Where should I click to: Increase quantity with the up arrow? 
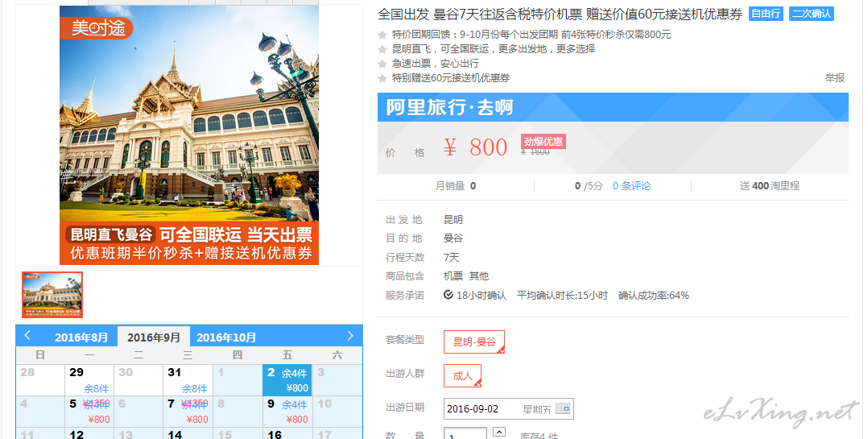point(498,431)
